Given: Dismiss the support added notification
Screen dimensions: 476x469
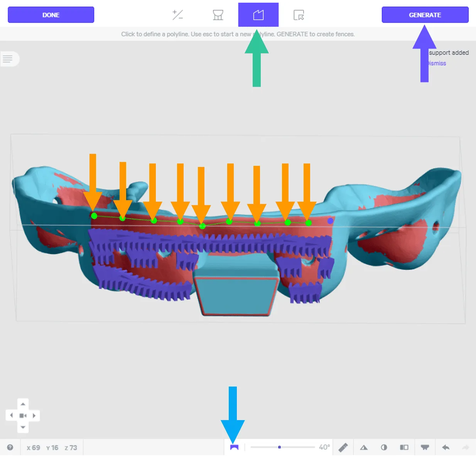Looking at the screenshot, I should tap(437, 63).
